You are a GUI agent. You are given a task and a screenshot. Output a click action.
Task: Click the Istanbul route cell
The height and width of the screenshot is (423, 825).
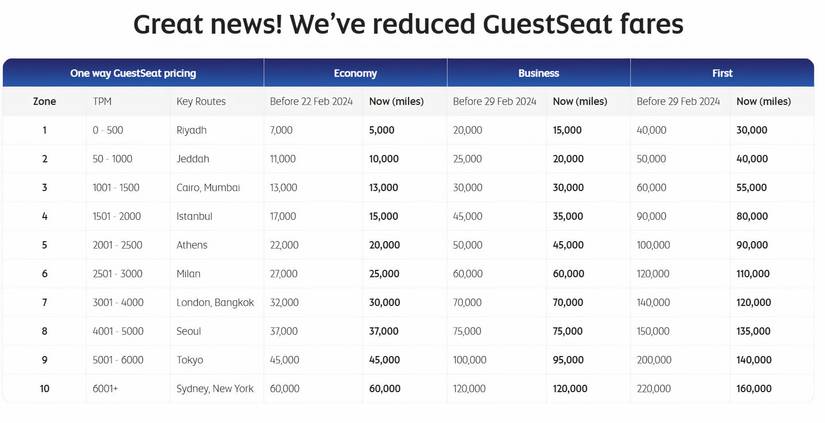tap(195, 216)
